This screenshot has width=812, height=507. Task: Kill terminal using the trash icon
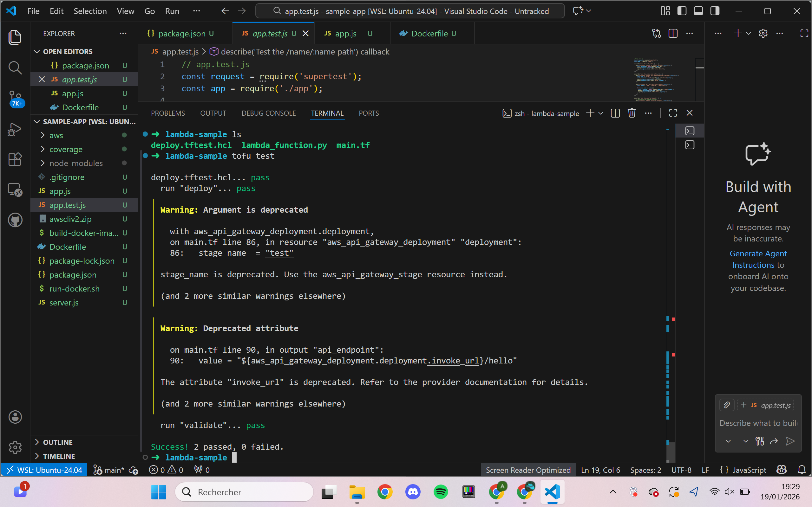[632, 113]
